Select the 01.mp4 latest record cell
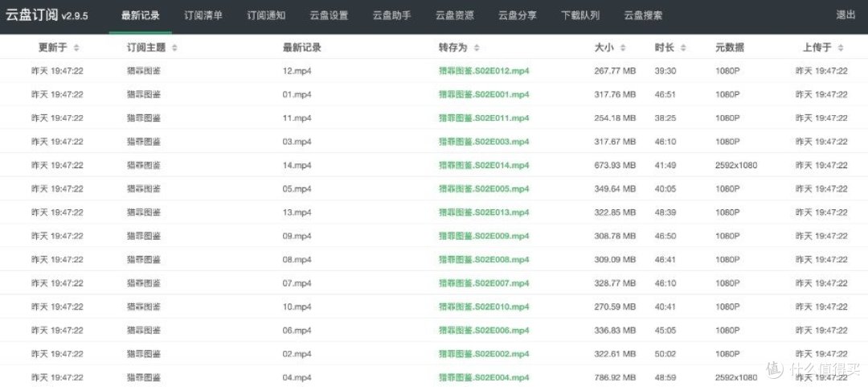The height and width of the screenshot is (387, 868). [297, 95]
